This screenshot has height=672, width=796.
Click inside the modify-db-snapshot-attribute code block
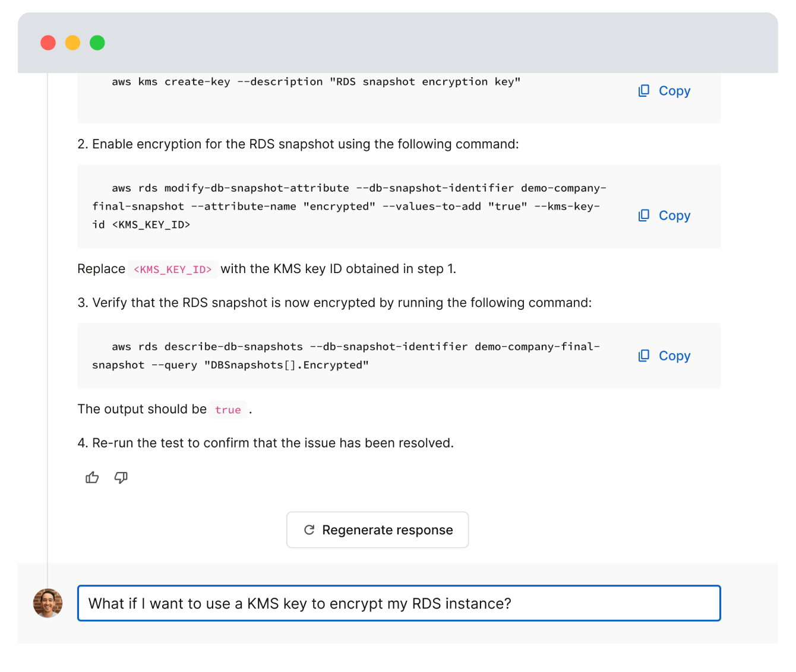point(345,206)
